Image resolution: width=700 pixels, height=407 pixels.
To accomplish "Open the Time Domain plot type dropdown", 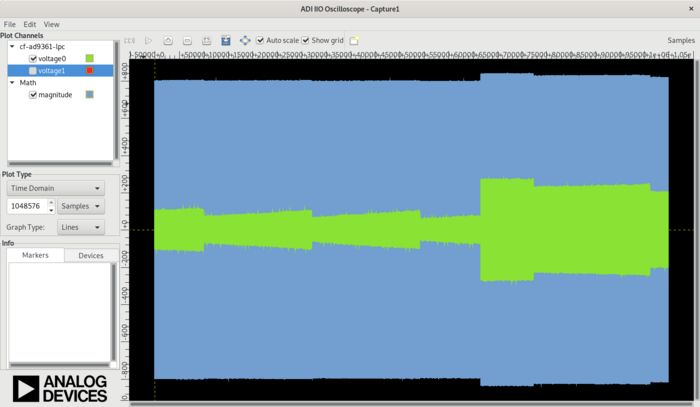I will coord(56,188).
